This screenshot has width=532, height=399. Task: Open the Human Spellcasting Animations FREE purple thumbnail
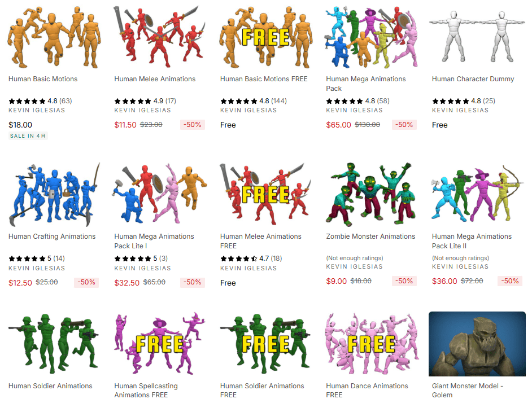159,344
